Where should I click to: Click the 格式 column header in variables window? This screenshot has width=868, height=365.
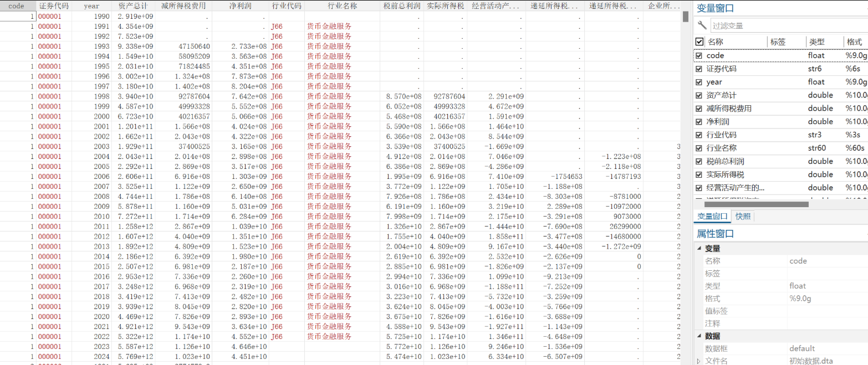click(854, 42)
